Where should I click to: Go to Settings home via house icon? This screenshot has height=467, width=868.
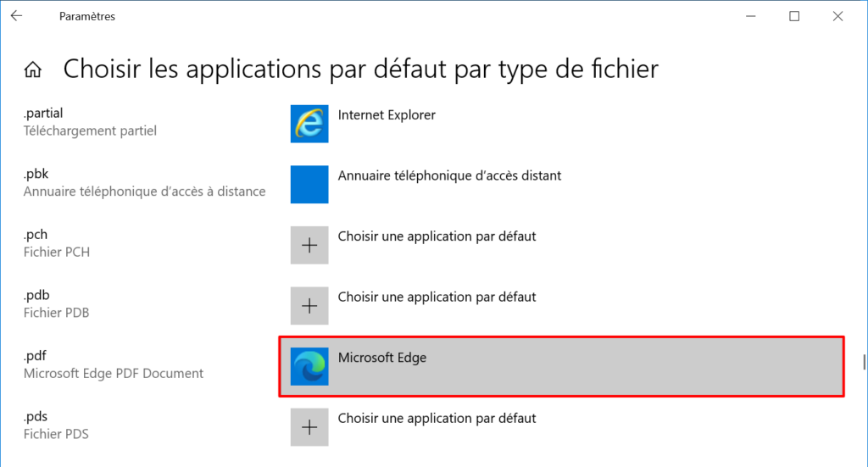click(33, 69)
